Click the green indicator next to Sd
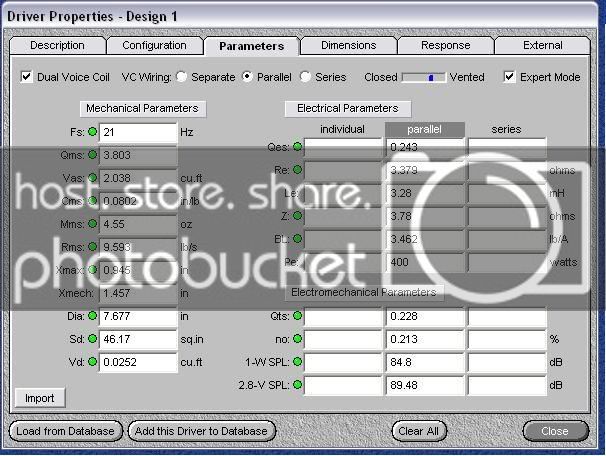 coord(92,339)
